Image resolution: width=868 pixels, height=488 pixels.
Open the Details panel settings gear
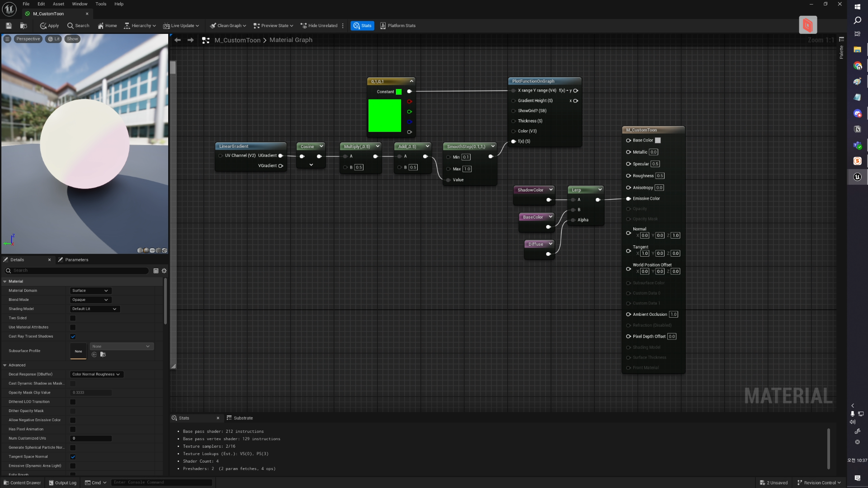click(x=164, y=271)
